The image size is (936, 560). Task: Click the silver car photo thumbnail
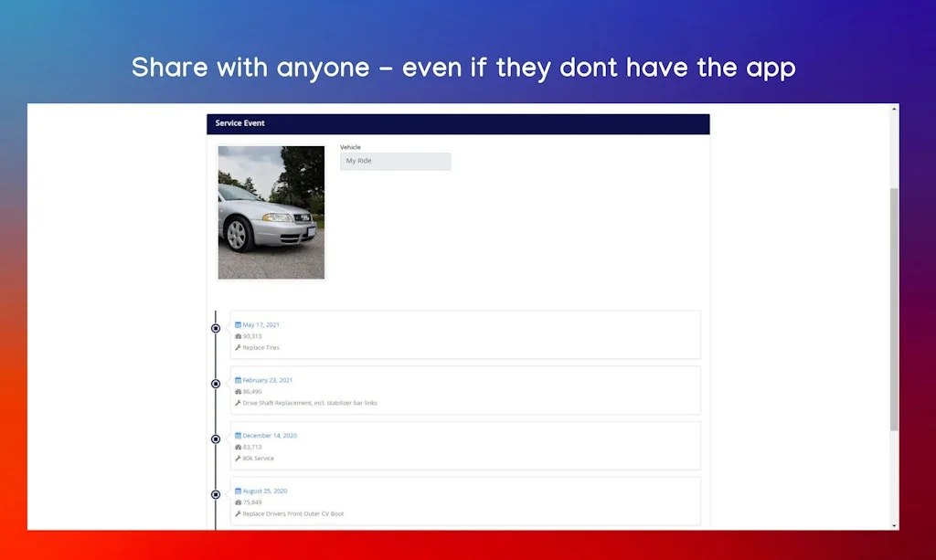[x=271, y=211]
